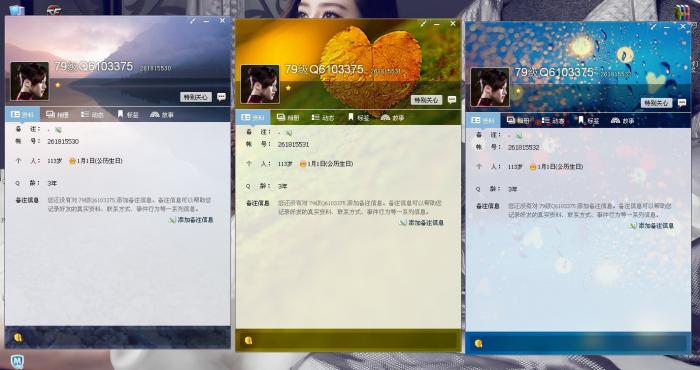Image resolution: width=700 pixels, height=370 pixels.
Task: Click nickname 79级Q6103375 in window 261815532
Action: point(554,72)
